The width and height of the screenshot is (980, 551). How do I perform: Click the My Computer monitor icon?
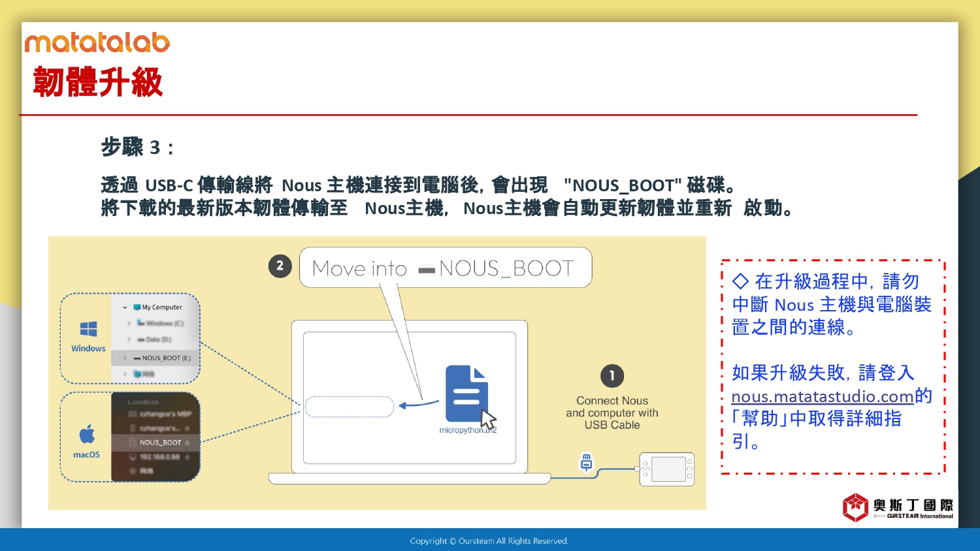[137, 307]
